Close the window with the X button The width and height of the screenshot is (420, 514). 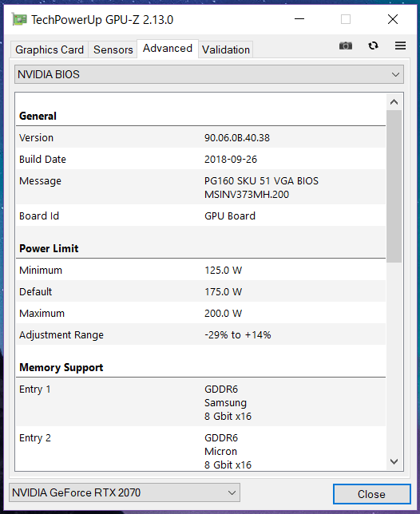click(393, 19)
